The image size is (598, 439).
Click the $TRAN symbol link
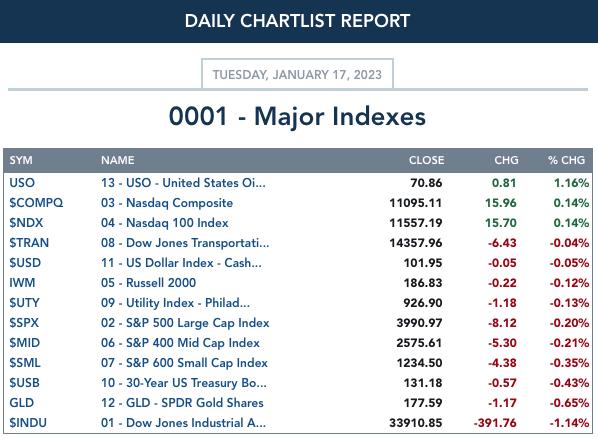pos(29,243)
